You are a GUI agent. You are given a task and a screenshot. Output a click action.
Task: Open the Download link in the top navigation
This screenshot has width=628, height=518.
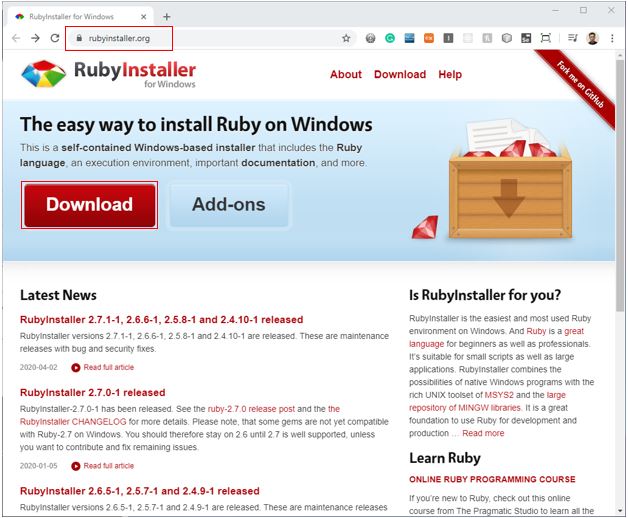click(400, 75)
